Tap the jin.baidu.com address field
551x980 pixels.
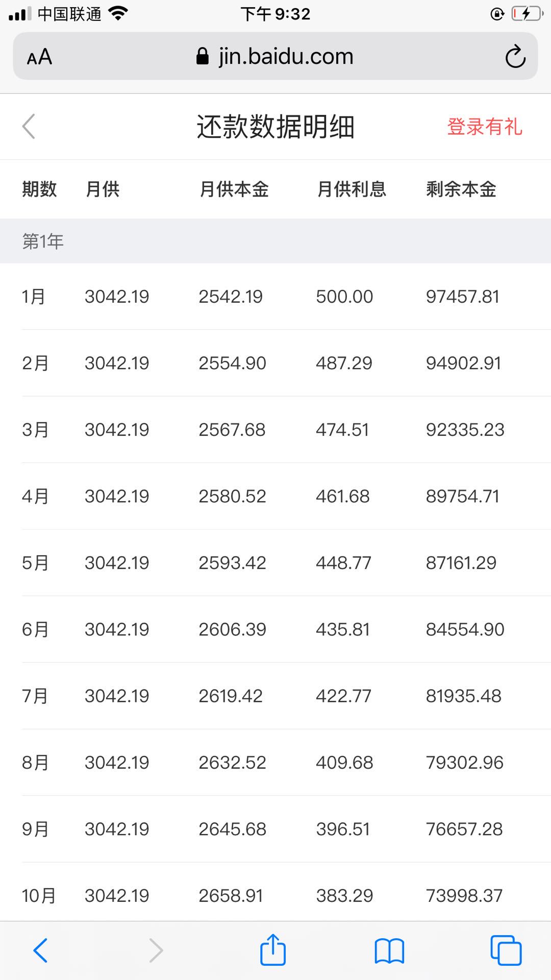point(275,56)
